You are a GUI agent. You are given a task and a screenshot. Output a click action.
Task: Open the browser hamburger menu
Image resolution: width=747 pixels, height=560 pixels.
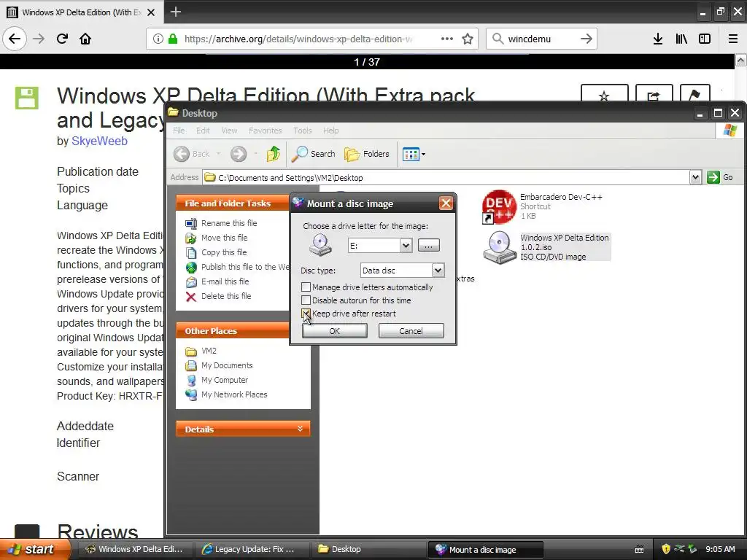(x=732, y=39)
